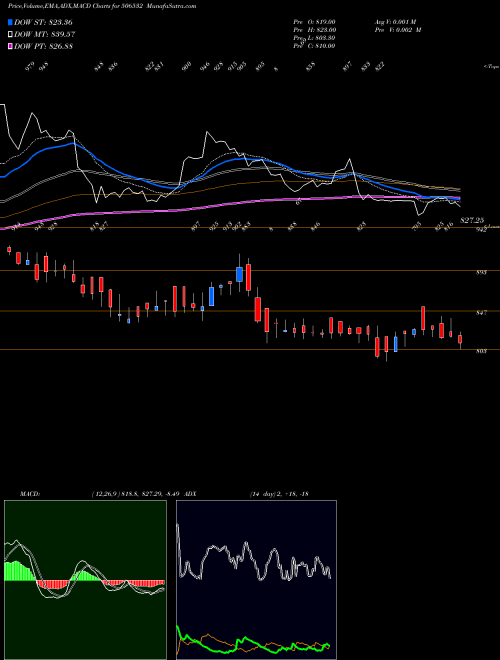
Task: Click the ADX heading label
Action: click(190, 494)
